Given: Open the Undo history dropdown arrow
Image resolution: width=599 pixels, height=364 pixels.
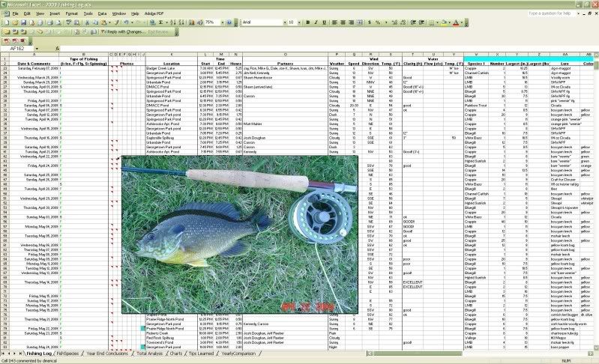Looking at the screenshot, I should point(132,22).
